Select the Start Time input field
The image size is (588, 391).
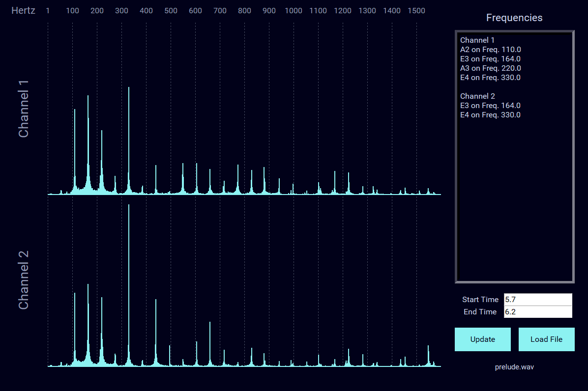tap(538, 299)
